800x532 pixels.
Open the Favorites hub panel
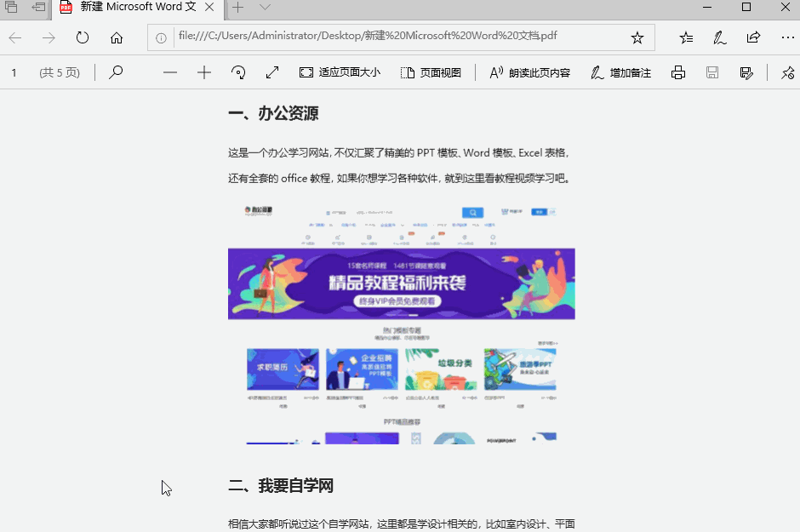686,37
